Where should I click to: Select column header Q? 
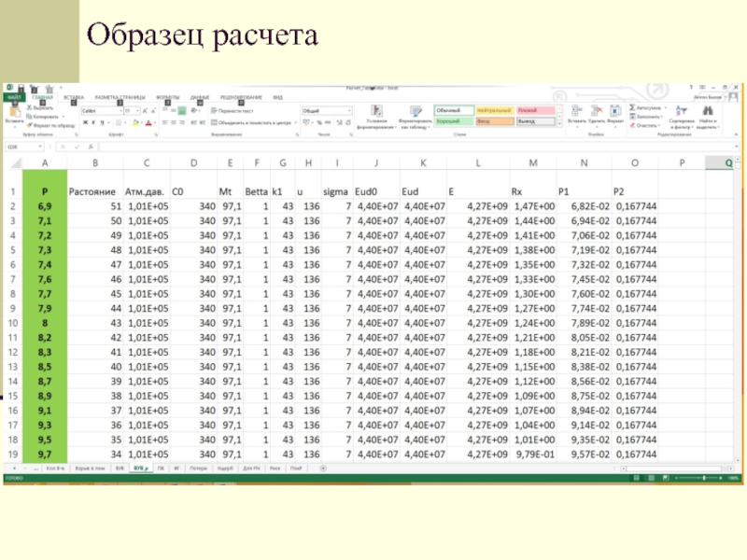pos(719,162)
